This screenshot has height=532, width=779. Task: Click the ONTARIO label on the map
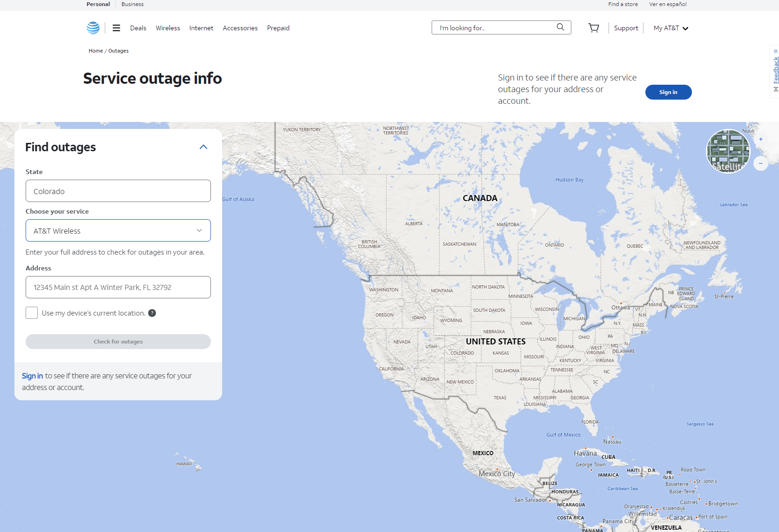click(x=554, y=245)
